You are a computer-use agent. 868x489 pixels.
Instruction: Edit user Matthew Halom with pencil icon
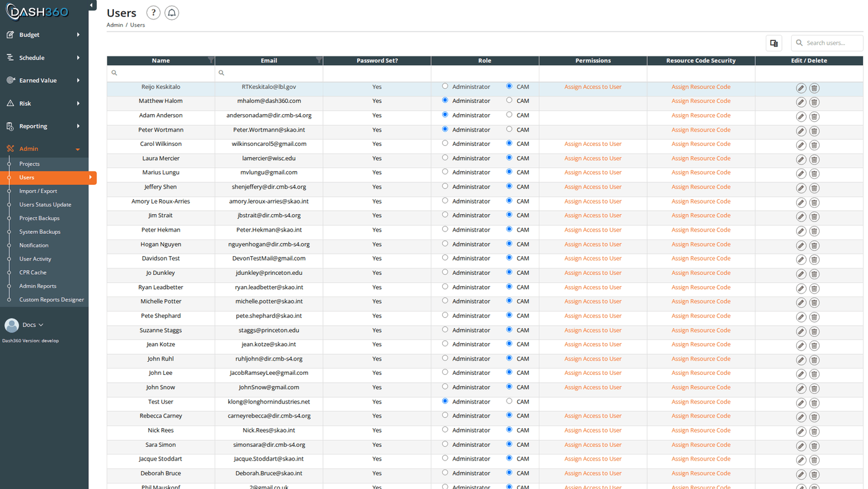(801, 102)
